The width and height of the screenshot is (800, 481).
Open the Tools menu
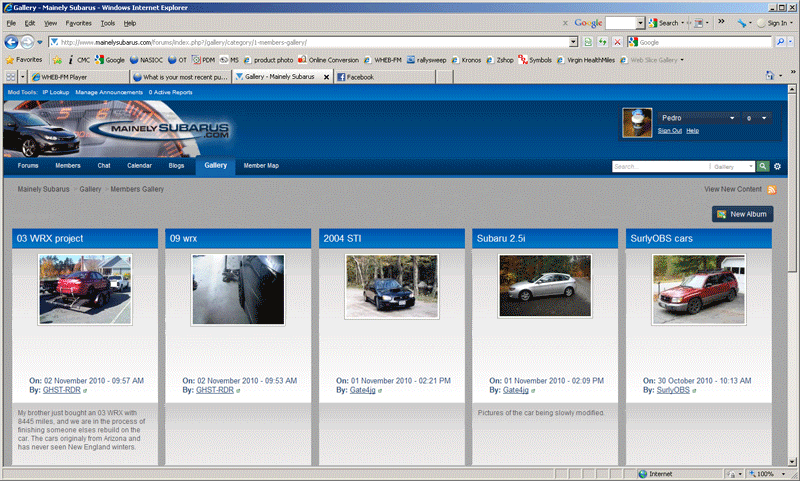107,23
